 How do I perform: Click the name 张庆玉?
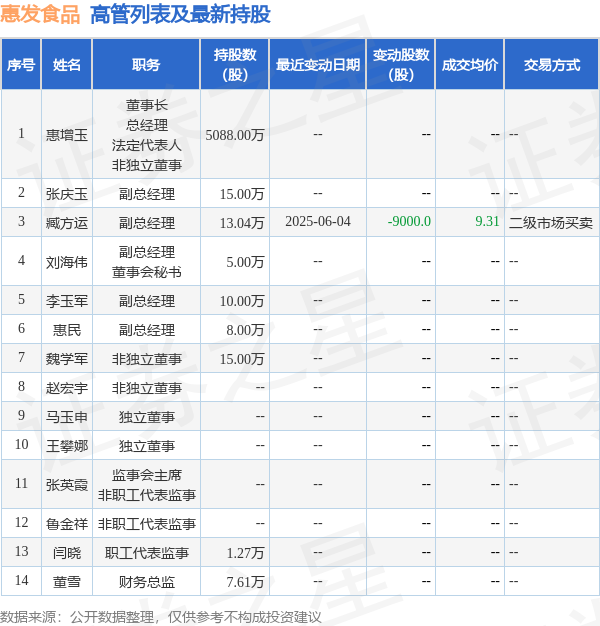coord(67,194)
